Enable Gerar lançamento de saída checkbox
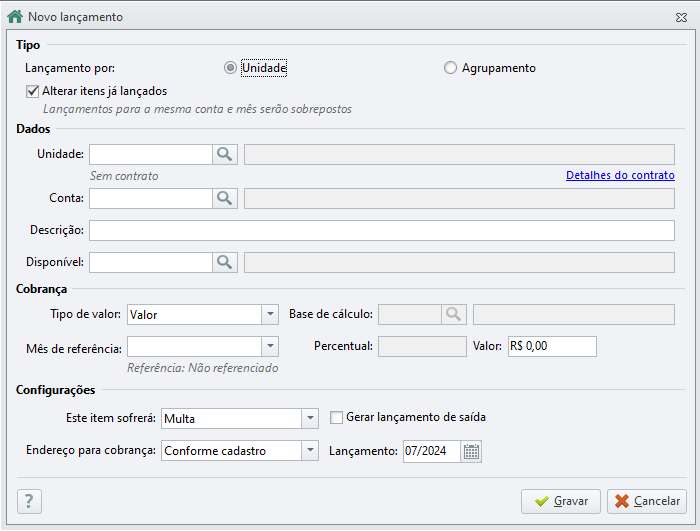 (336, 418)
